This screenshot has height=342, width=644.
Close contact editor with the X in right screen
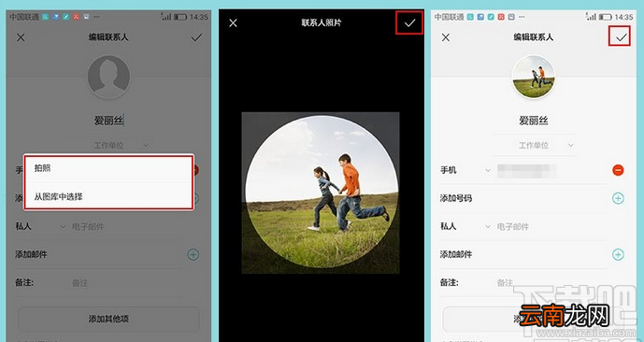pyautogui.click(x=446, y=37)
